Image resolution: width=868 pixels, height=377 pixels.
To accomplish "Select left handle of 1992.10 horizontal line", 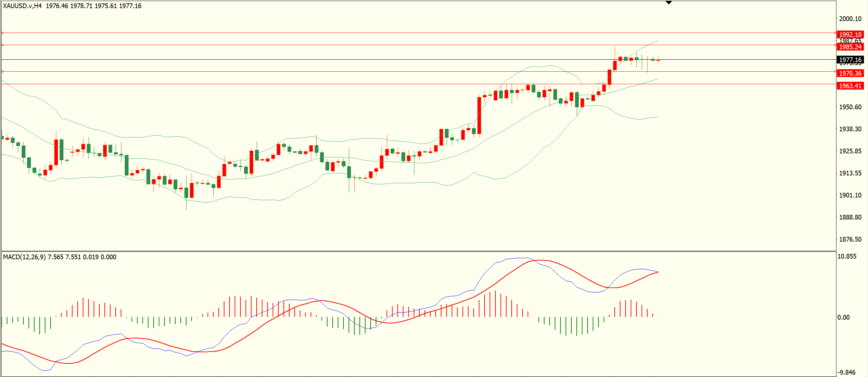I will [x=2, y=33].
